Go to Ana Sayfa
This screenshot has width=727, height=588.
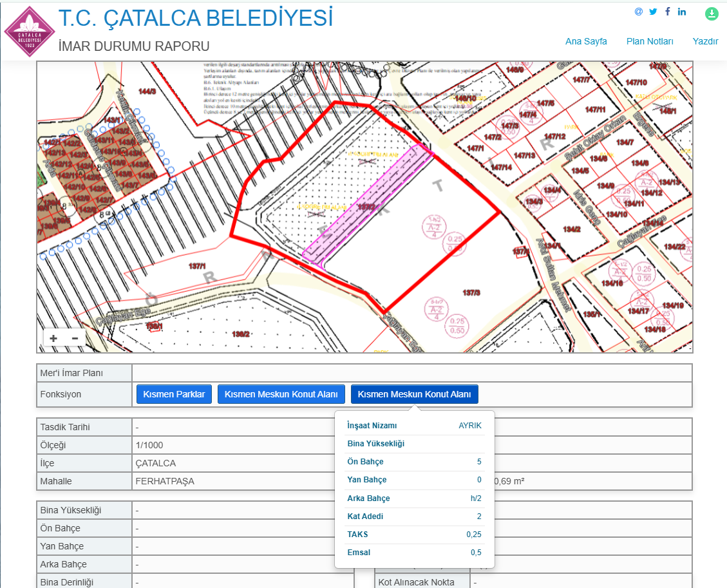click(x=586, y=41)
